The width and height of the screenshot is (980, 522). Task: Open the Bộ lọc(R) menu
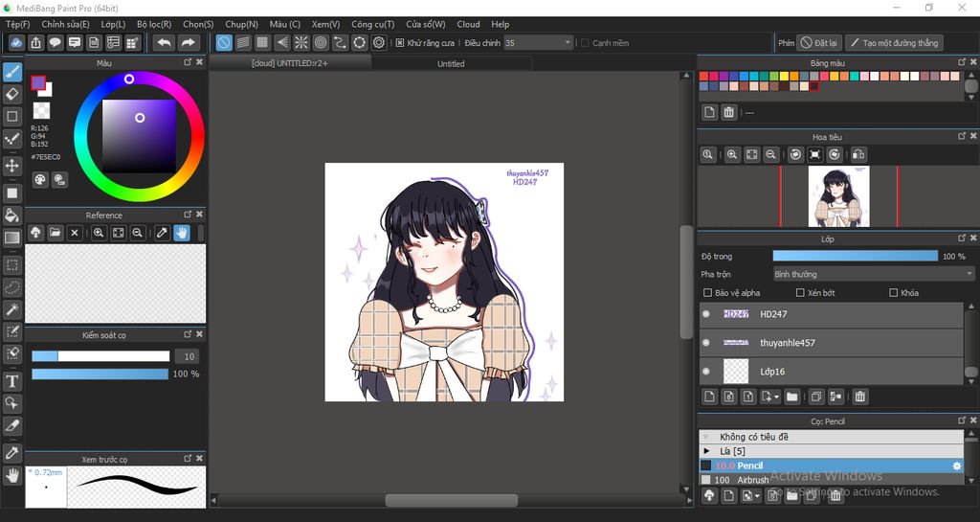[x=154, y=24]
